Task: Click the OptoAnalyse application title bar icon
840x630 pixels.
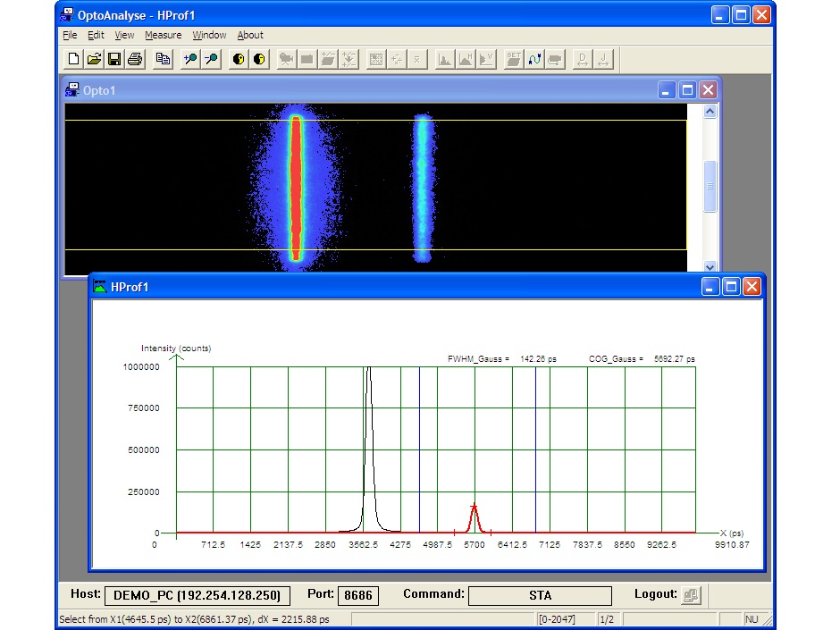Action: [x=66, y=14]
